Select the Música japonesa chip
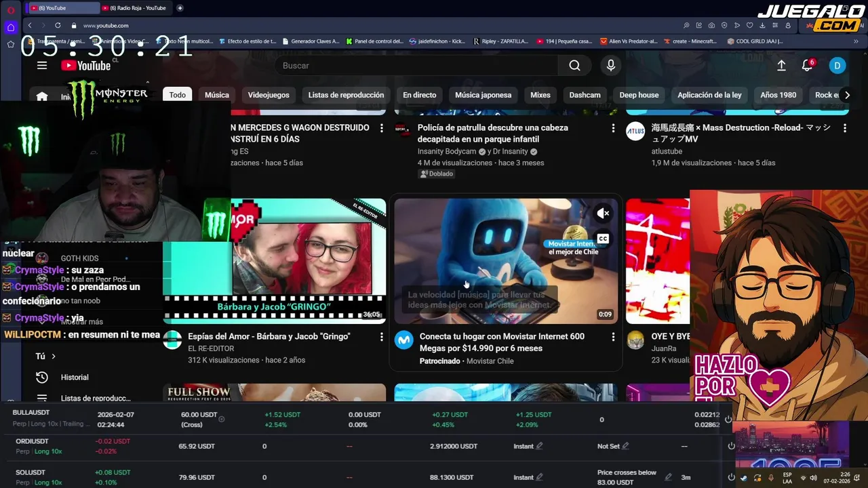Screen dimensions: 868x488 coord(483,95)
